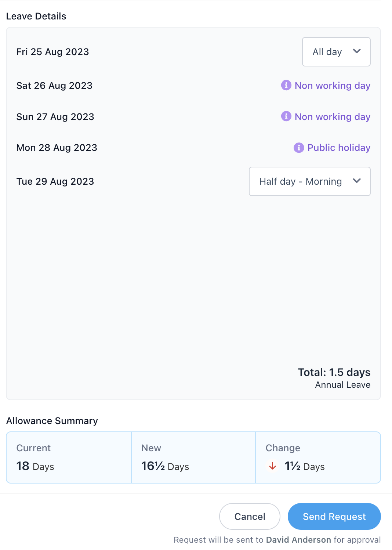
Task: Click chevron in Tue 29 Aug selector
Action: click(x=357, y=181)
